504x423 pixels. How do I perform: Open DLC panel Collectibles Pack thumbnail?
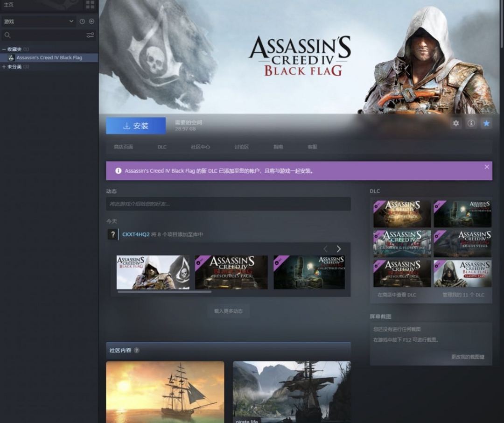point(462,214)
